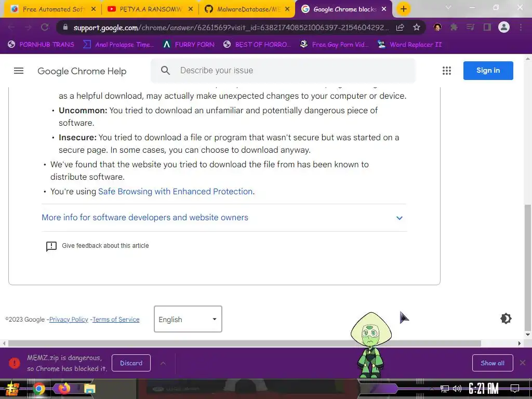This screenshot has height=399, width=532.
Task: Click the address bar URL
Action: pos(231,28)
